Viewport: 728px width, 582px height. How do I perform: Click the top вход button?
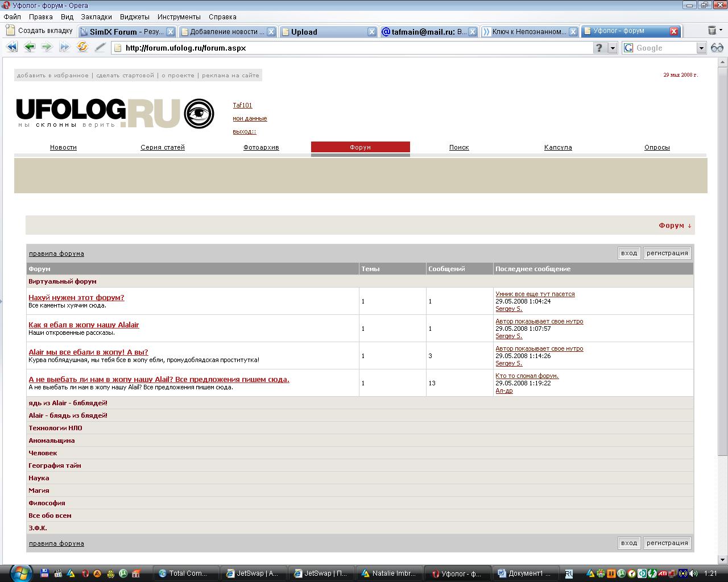[x=628, y=253]
